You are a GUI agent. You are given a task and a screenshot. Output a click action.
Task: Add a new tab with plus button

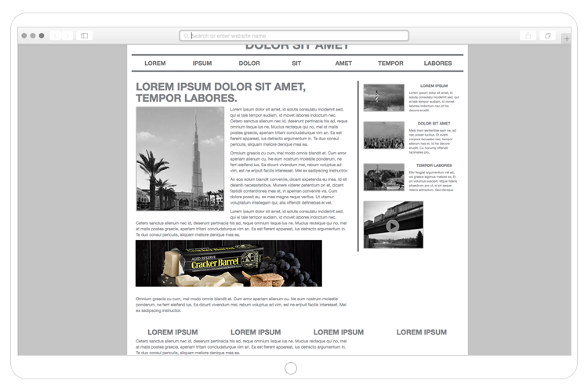click(x=566, y=38)
